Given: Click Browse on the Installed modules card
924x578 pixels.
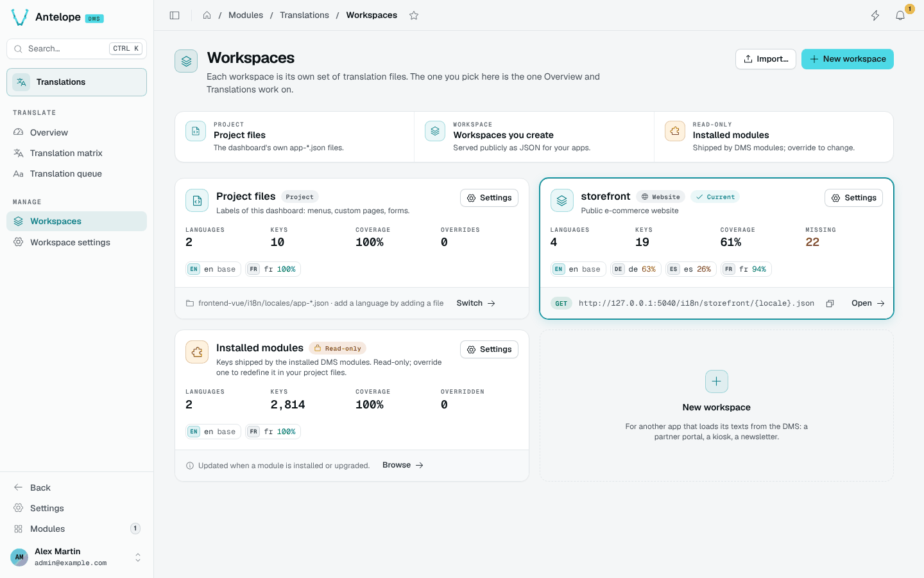Looking at the screenshot, I should tap(402, 465).
